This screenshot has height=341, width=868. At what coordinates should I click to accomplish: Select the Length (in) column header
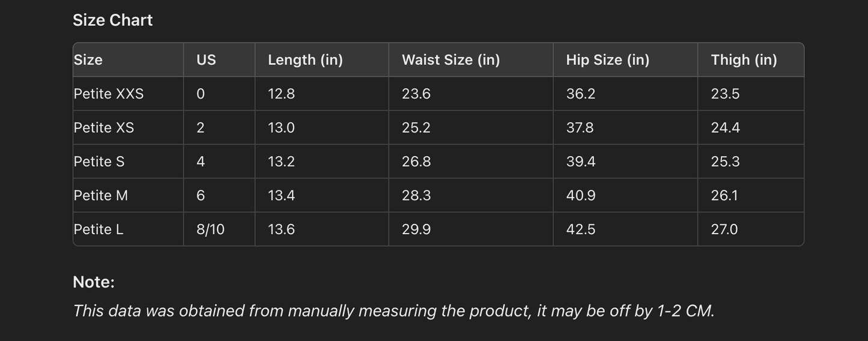coord(305,60)
